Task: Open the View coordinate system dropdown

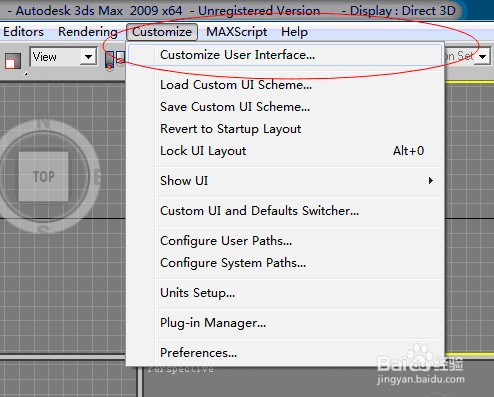Action: 63,57
